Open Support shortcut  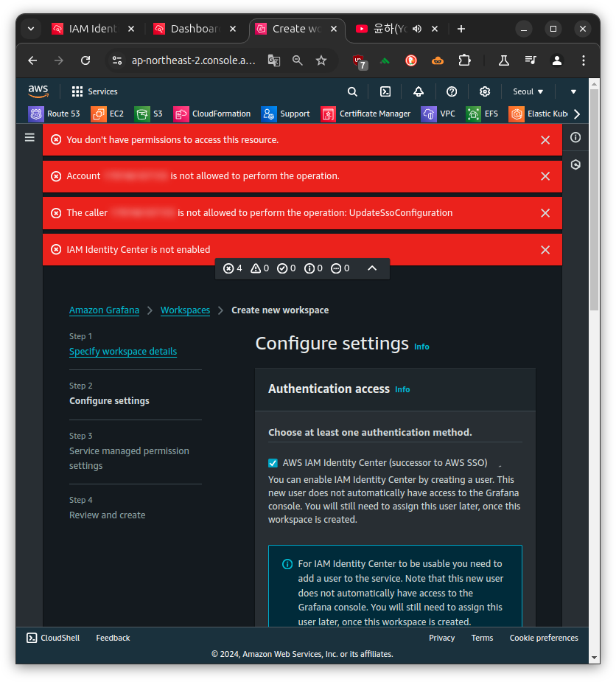pyautogui.click(x=286, y=114)
